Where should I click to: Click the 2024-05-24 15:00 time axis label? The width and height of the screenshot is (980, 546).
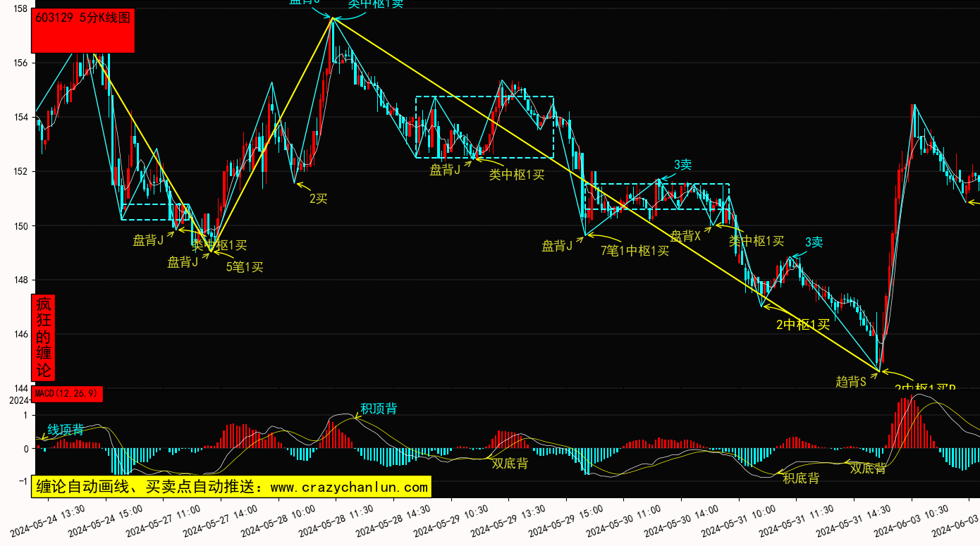point(104,521)
